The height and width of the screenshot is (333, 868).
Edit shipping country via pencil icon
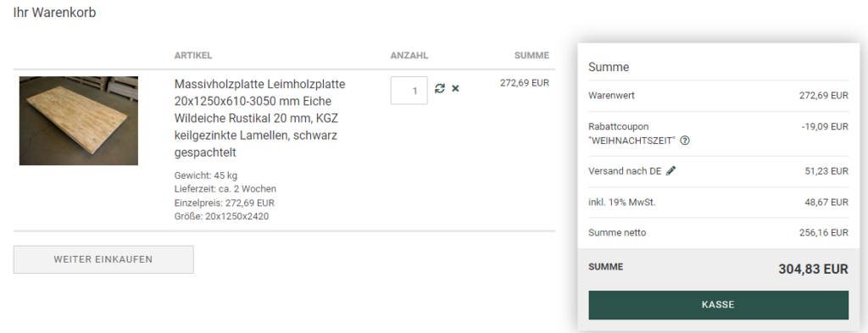pos(671,171)
